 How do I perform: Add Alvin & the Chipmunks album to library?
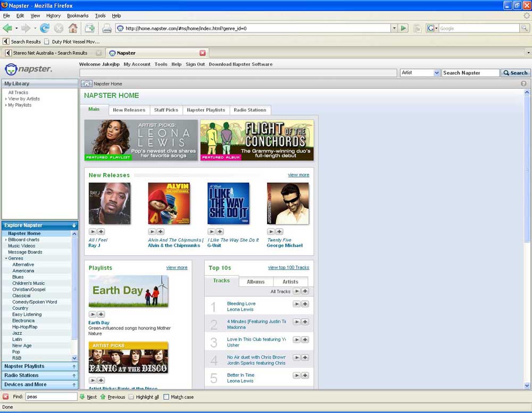click(161, 232)
